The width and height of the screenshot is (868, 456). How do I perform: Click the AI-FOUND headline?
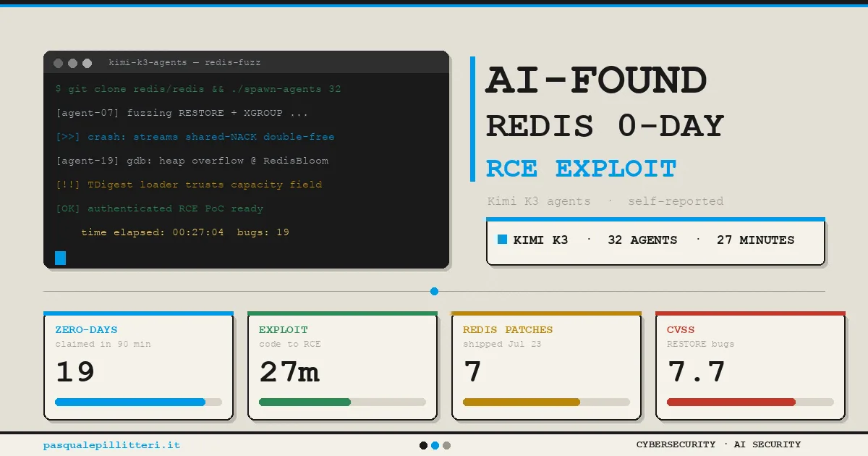[596, 80]
